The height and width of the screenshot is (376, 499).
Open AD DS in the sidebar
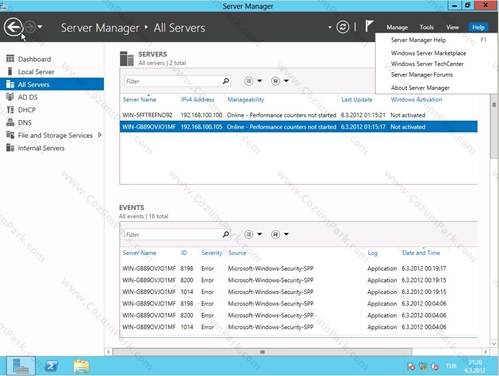click(x=28, y=97)
